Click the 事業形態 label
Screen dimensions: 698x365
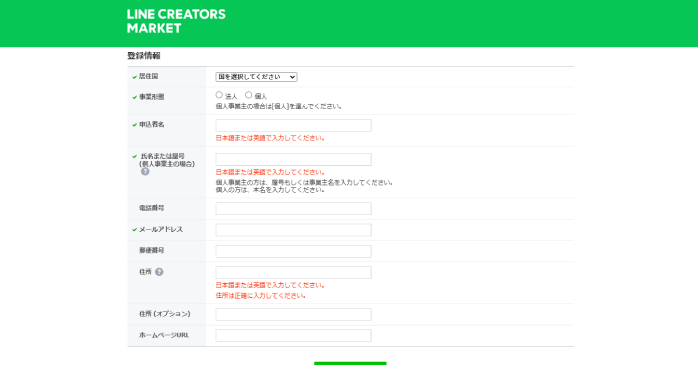tap(151, 97)
